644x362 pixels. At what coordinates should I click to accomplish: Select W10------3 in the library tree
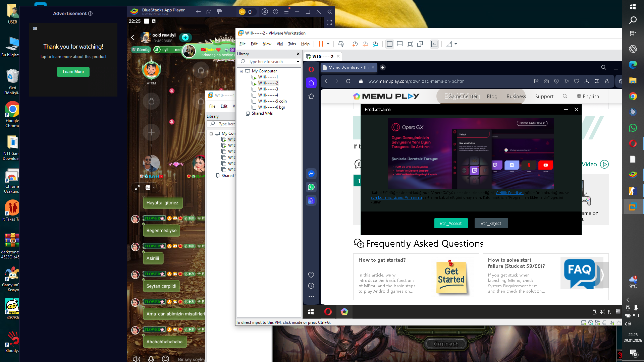point(268,89)
